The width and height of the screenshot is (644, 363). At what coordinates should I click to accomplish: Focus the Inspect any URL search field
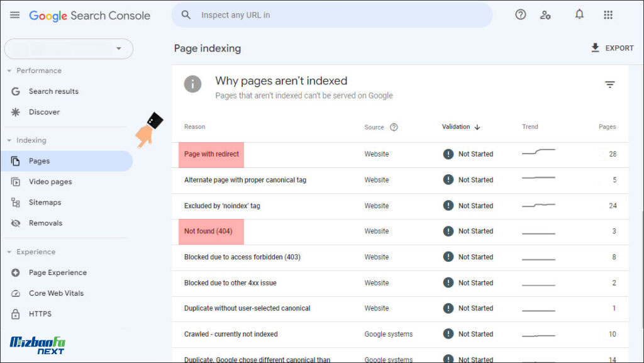pyautogui.click(x=332, y=15)
